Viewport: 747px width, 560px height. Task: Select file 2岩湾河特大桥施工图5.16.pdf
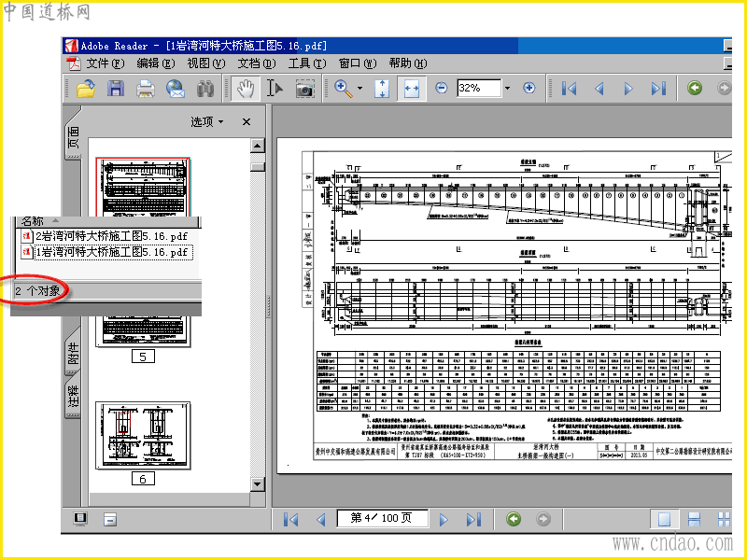point(105,236)
